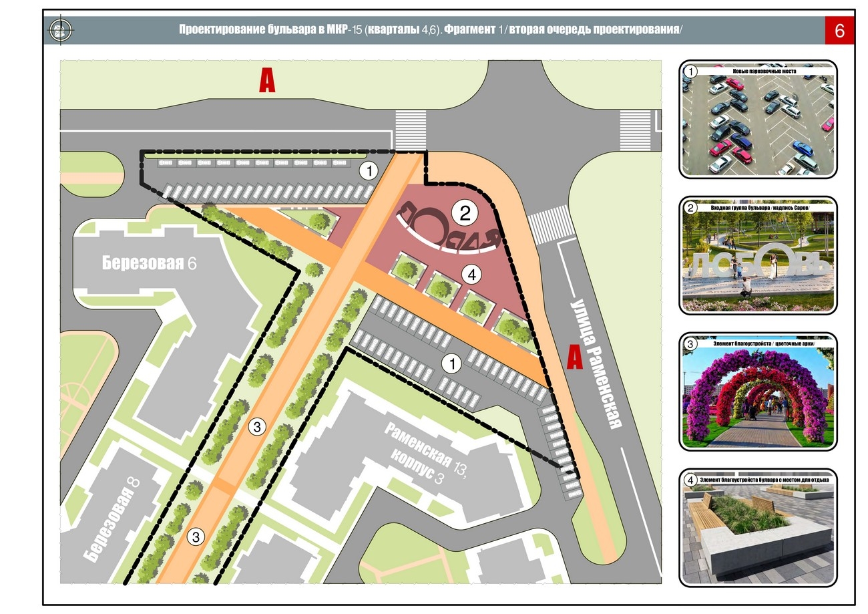The height and width of the screenshot is (614, 868).
Task: Click the red letter A beside улица Раменская
Action: pyautogui.click(x=575, y=357)
